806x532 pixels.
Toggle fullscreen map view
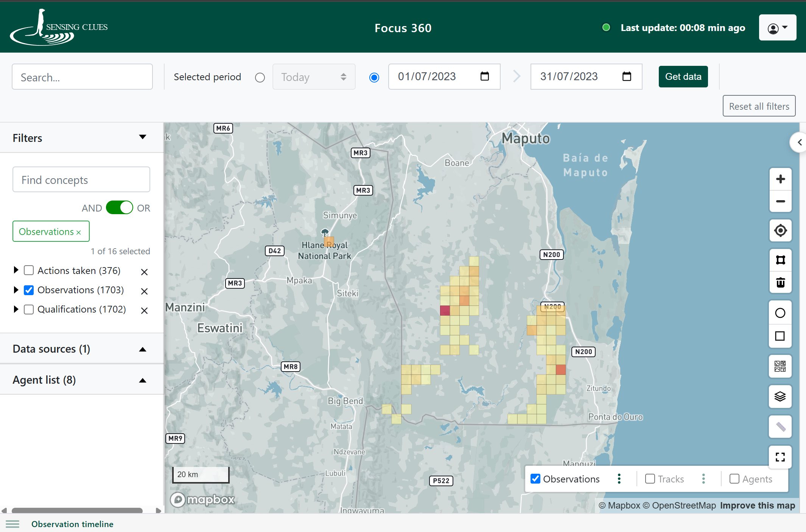click(x=780, y=457)
